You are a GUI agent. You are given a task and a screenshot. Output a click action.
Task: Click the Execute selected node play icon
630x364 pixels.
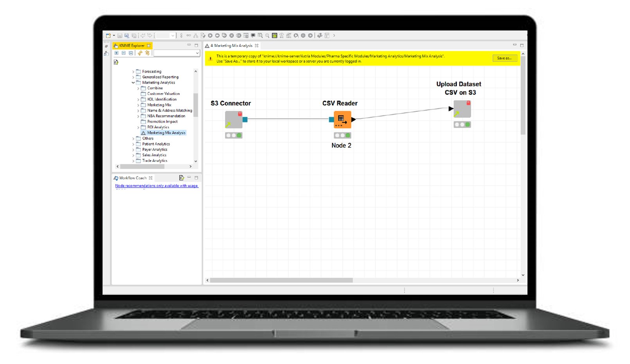click(x=210, y=36)
